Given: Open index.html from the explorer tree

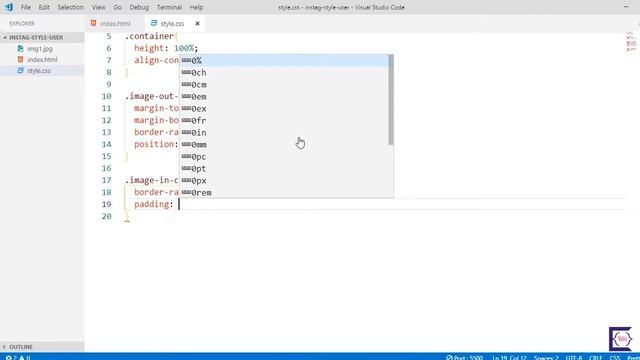Looking at the screenshot, I should [x=42, y=60].
